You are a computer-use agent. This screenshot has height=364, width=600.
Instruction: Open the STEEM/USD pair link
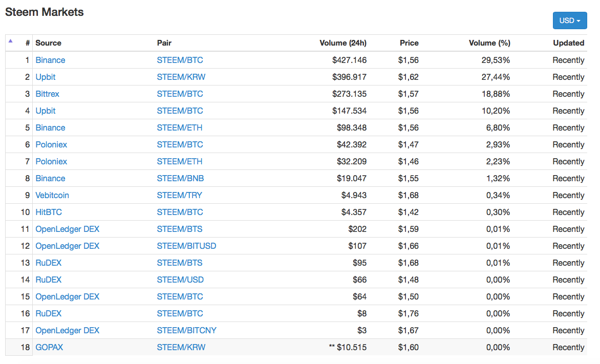(x=180, y=280)
